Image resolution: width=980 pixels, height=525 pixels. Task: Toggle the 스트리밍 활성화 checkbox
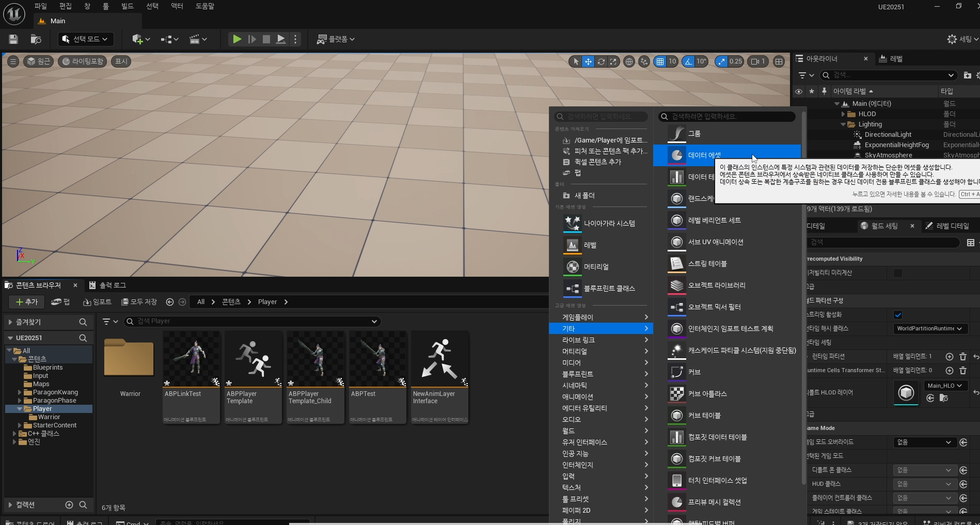(898, 315)
